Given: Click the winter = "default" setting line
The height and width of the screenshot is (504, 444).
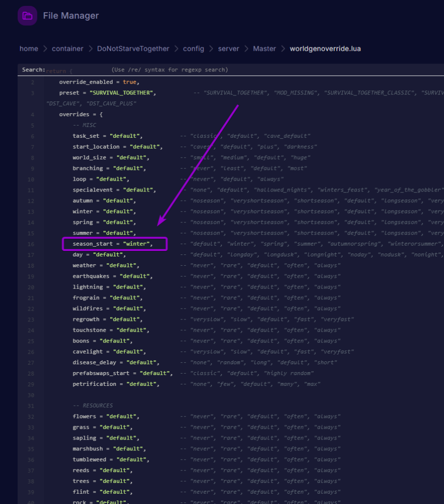Looking at the screenshot, I should [x=104, y=211].
